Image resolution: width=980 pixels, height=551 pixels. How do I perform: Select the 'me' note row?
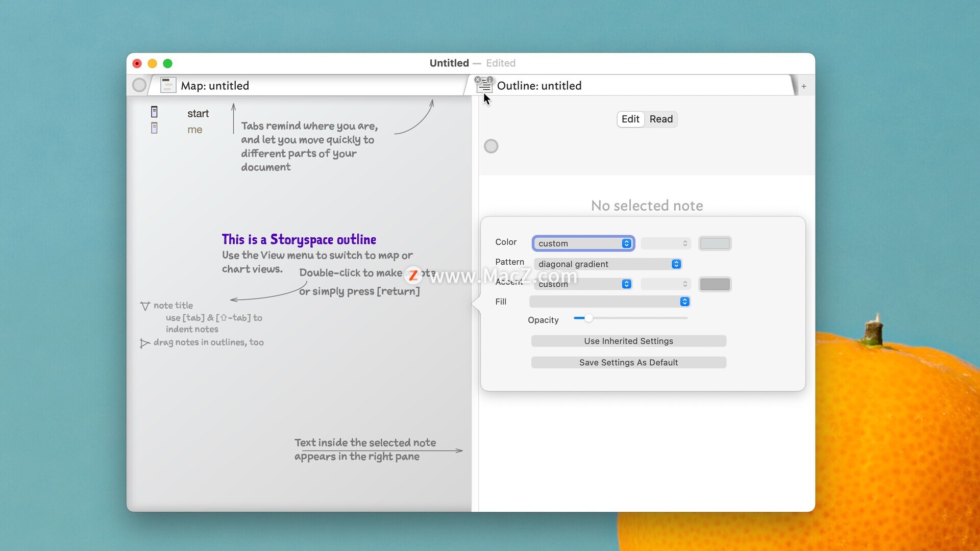tap(194, 130)
